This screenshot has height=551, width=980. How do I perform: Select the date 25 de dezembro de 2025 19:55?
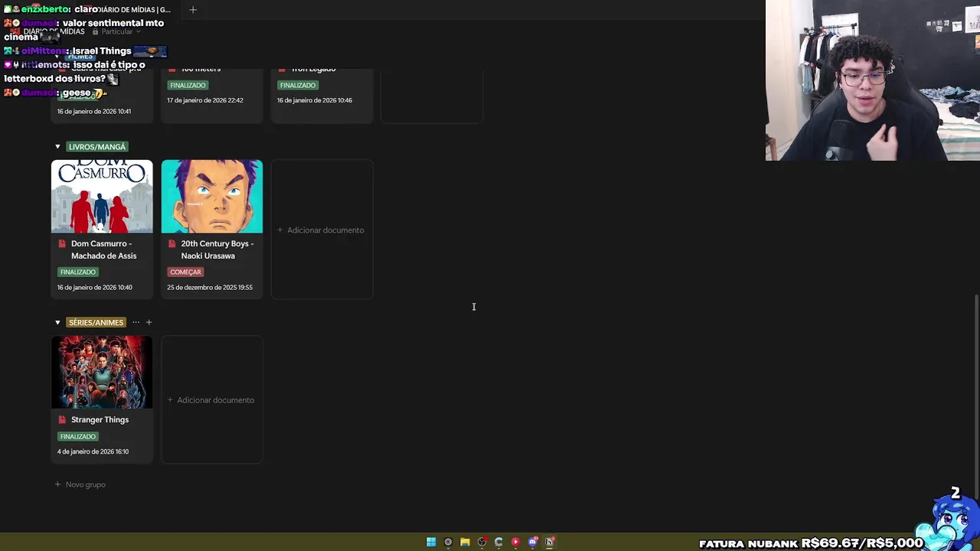pos(210,287)
